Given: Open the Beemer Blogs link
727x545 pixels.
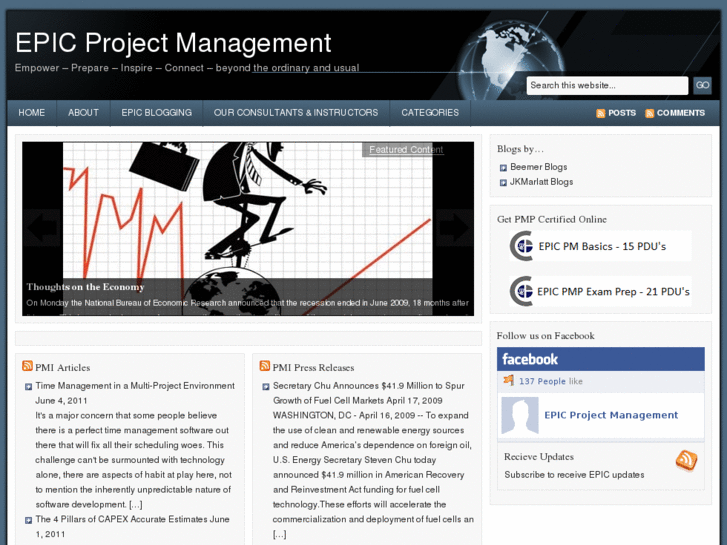Looking at the screenshot, I should tap(539, 167).
